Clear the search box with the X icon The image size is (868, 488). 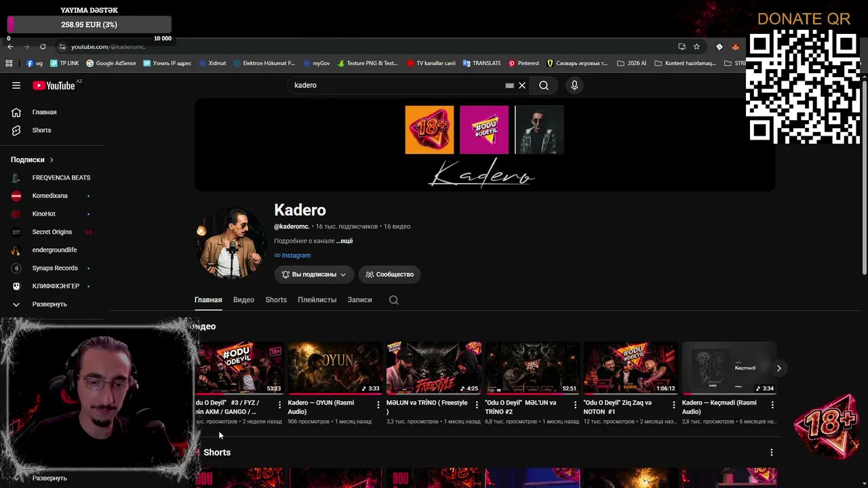[522, 85]
